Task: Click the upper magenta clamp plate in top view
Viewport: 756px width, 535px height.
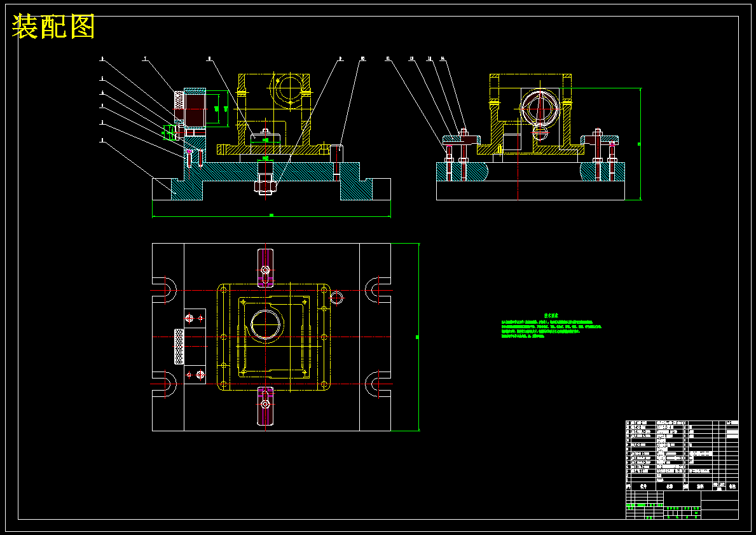Action: click(x=265, y=268)
